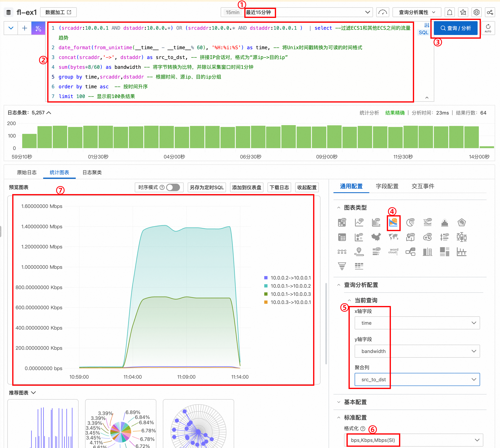Select the word cloud chart icon
Image resolution: width=500 pixels, height=448 pixels.
point(393,252)
